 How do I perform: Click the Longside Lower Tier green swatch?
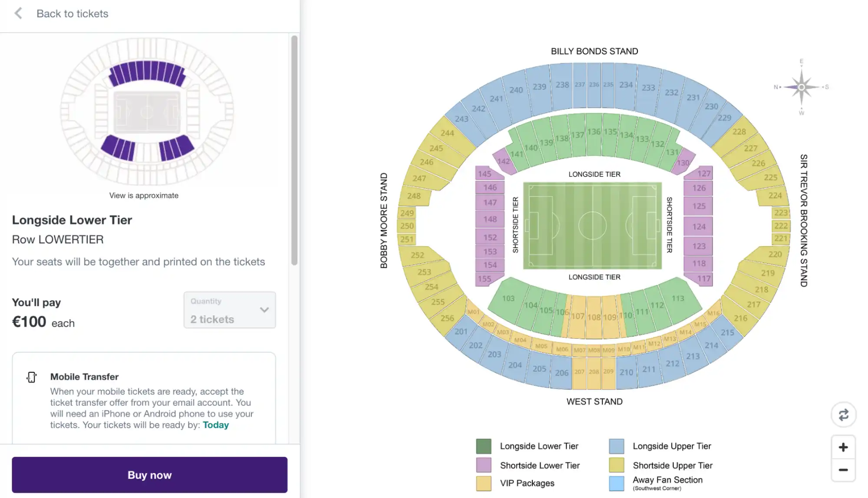point(483,446)
